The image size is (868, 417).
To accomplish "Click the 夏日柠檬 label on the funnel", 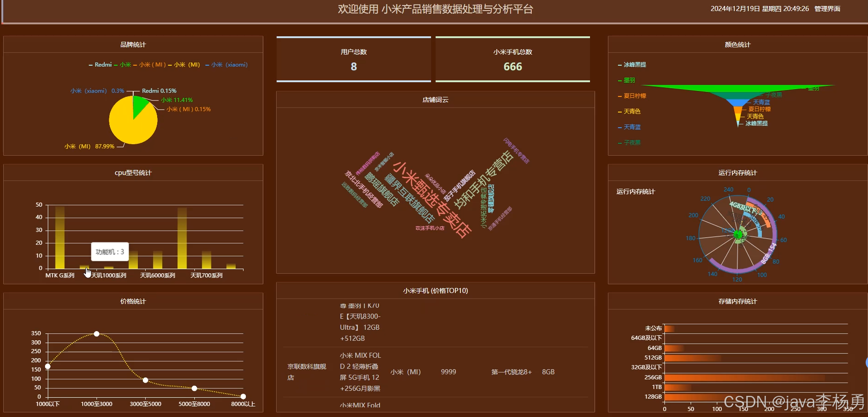I will 760,109.
